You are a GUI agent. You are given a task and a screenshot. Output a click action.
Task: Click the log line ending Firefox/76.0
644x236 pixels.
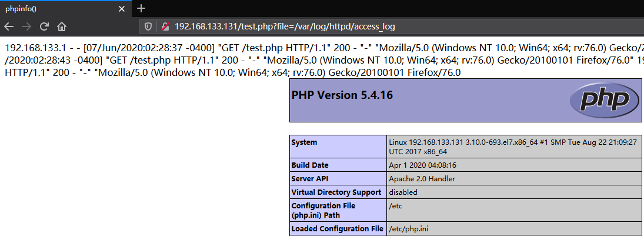coord(233,73)
